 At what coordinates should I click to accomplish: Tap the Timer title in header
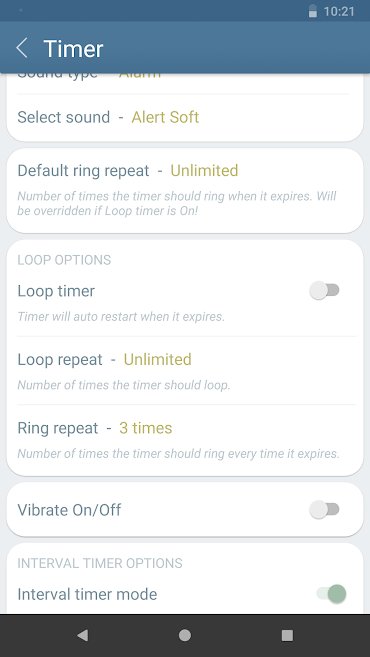point(73,49)
